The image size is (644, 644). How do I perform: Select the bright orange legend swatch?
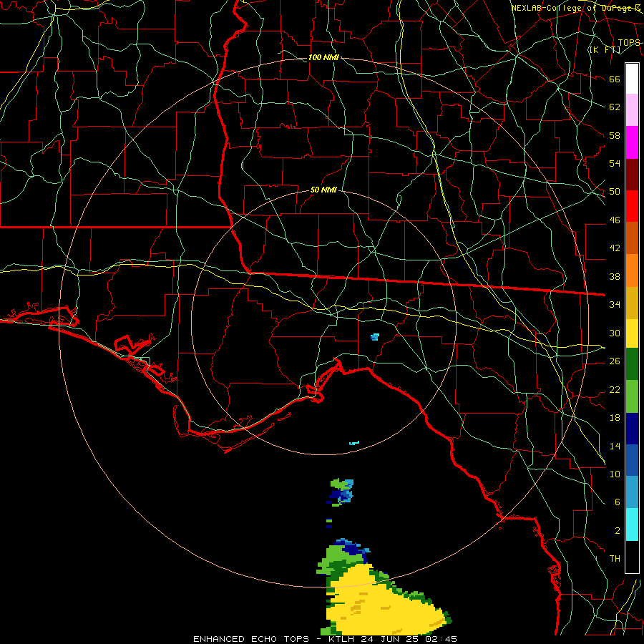pos(632,270)
